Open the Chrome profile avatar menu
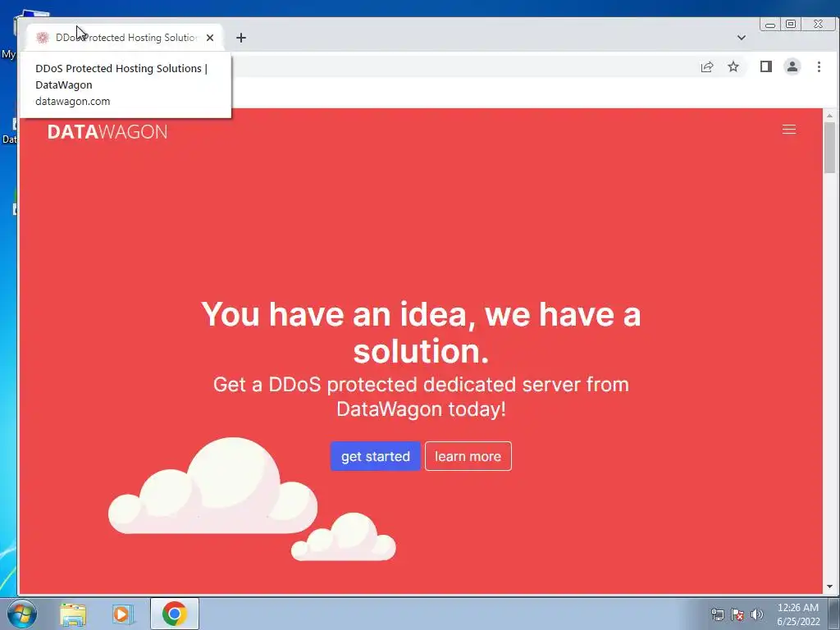The image size is (840, 630). 792,66
